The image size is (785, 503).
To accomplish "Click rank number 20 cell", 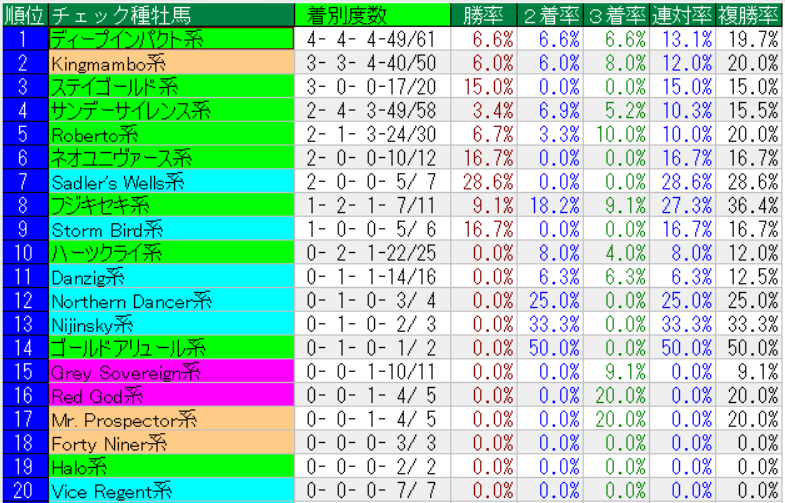I will [x=24, y=490].
